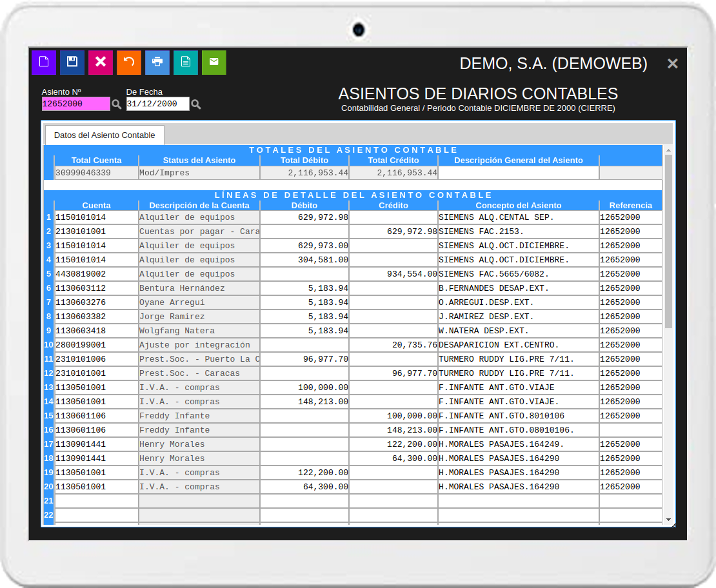Screen dimensions: 716x588
Task: Click the green email envelope icon
Action: 214,62
